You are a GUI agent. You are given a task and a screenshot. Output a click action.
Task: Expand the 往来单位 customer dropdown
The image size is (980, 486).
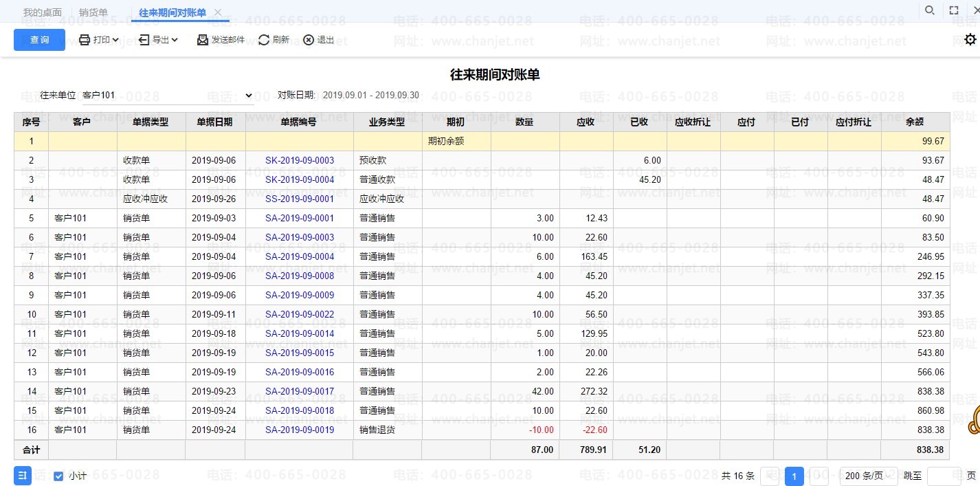coord(248,96)
